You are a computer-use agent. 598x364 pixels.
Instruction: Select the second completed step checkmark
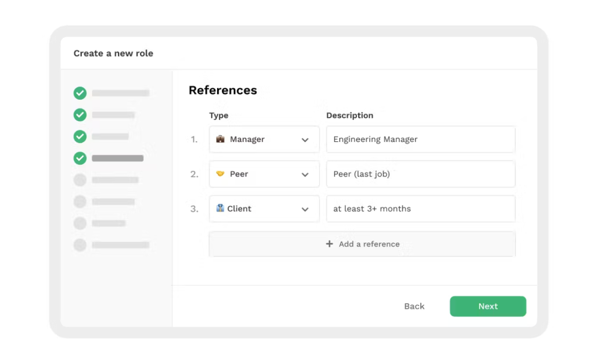[80, 115]
